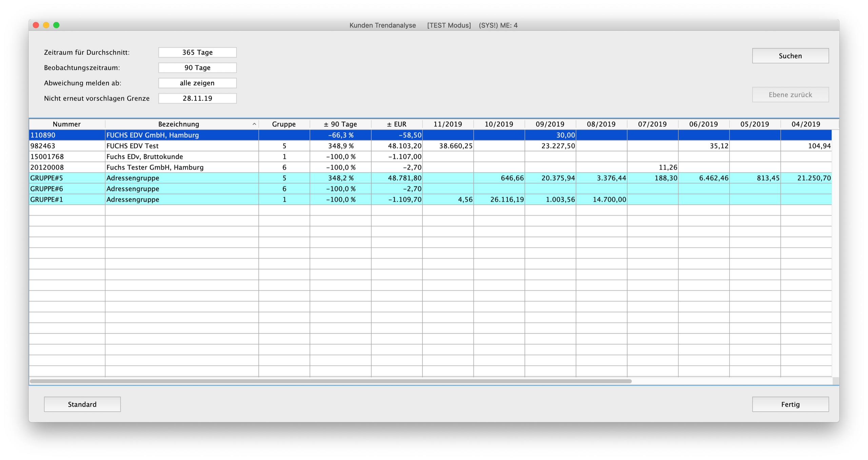Open the Beobachtungszeitraum 90 Tage field
The image size is (868, 460).
[197, 68]
